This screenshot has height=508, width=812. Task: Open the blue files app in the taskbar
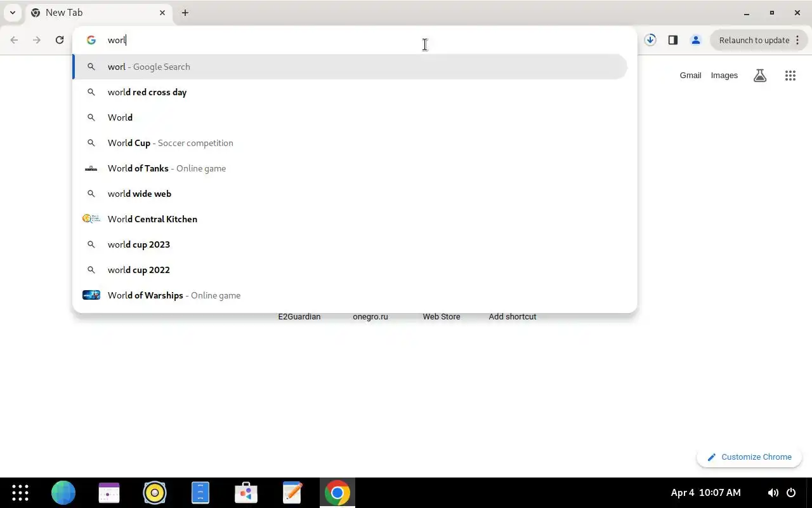coord(200,493)
